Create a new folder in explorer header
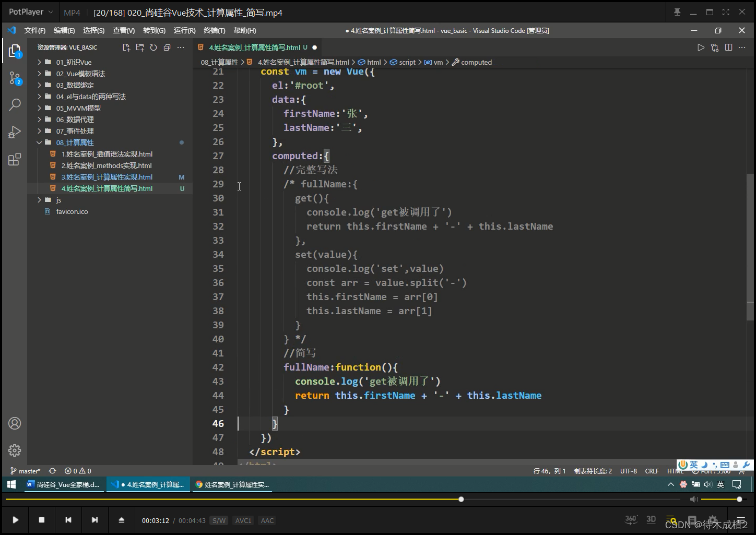This screenshot has height=535, width=756. (x=140, y=47)
